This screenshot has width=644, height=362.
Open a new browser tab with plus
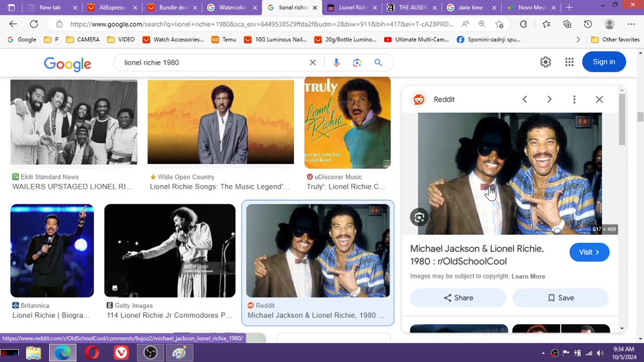coord(569,8)
